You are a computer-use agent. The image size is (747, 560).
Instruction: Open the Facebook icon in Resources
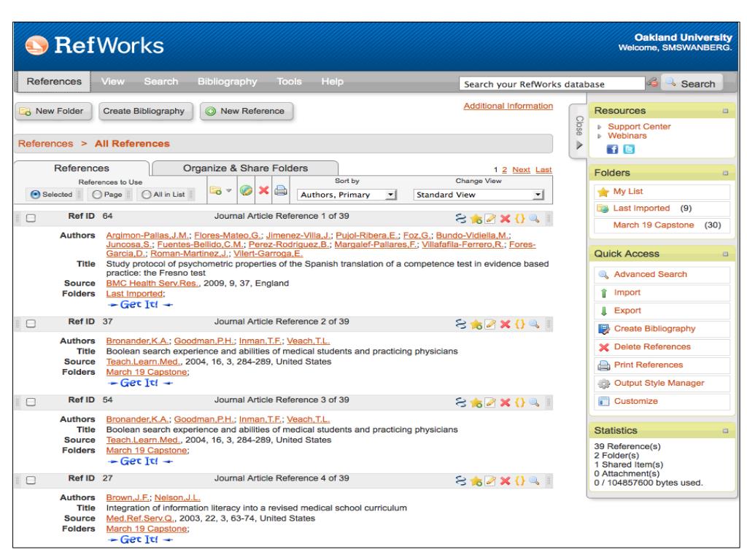click(612, 149)
